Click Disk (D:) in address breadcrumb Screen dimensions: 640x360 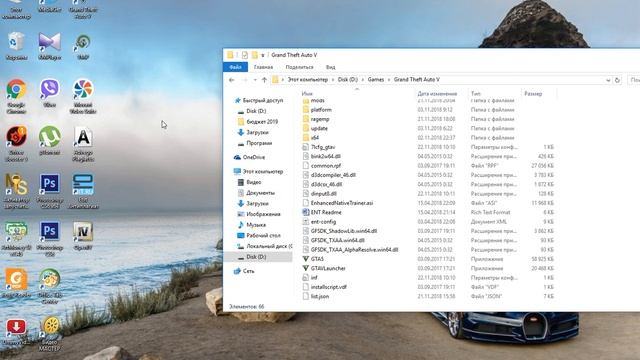[348, 80]
